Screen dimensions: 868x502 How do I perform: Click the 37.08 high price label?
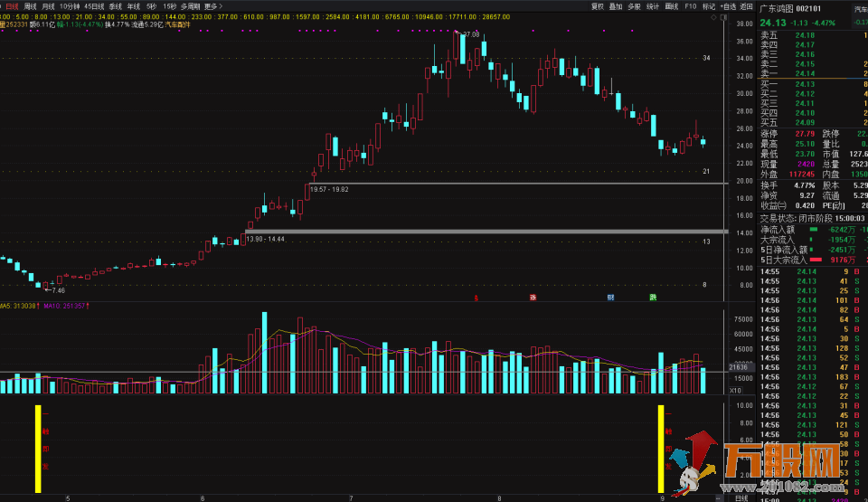470,34
